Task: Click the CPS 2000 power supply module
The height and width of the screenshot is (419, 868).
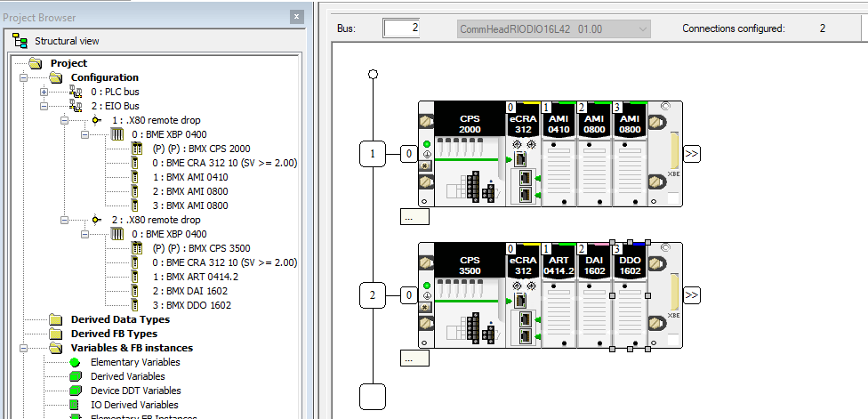Action: (x=469, y=153)
